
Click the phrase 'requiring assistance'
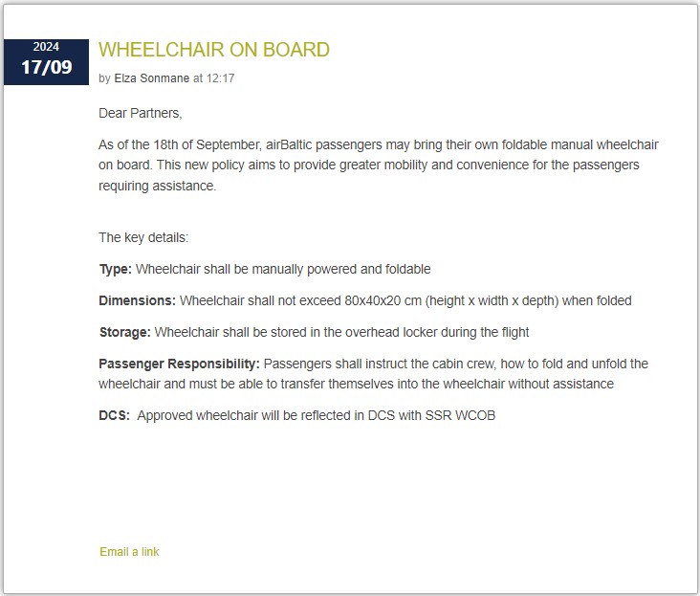pyautogui.click(x=157, y=186)
